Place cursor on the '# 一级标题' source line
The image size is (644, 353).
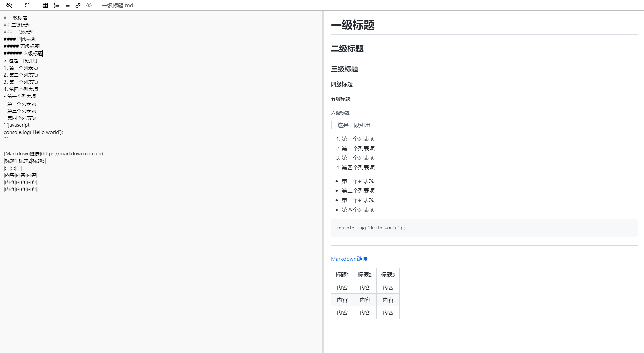click(16, 18)
